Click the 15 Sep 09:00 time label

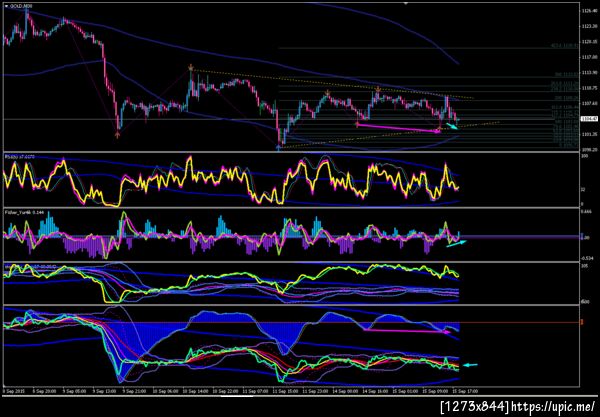tap(435, 391)
